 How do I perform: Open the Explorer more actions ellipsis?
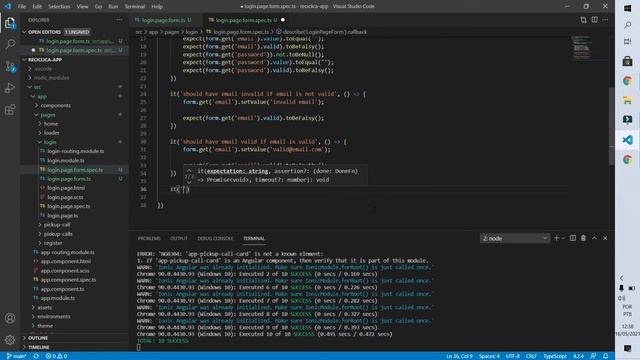click(119, 20)
